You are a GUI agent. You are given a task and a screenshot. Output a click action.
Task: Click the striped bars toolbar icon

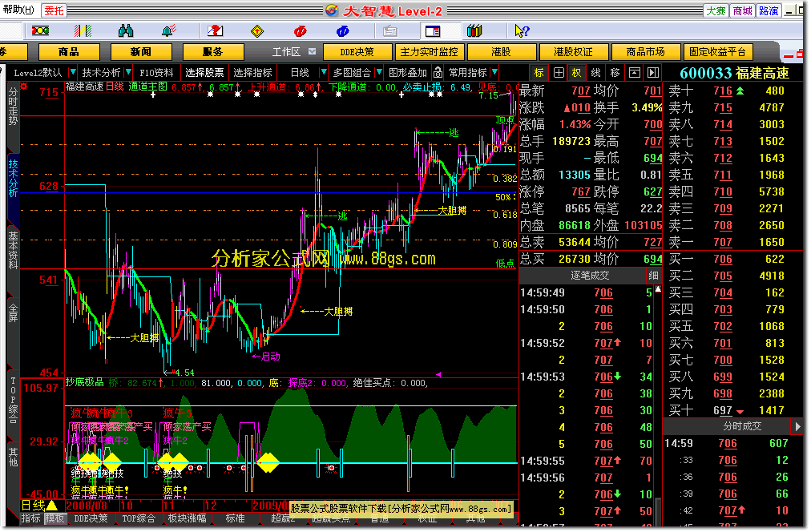tap(83, 31)
